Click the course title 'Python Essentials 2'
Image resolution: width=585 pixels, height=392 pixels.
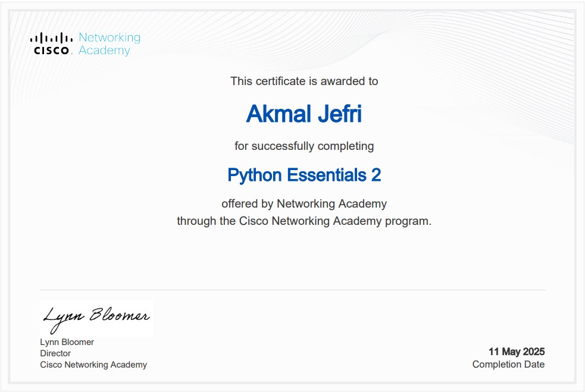304,175
